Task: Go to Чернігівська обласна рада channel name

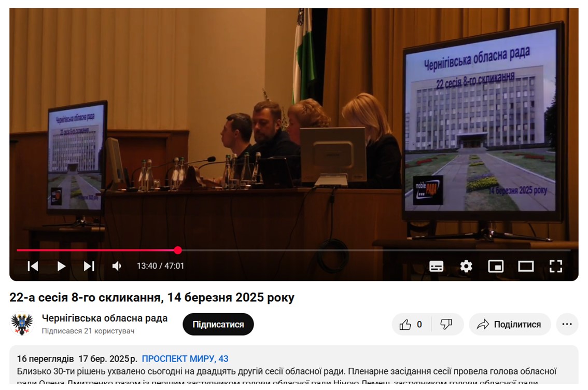Action: pos(104,318)
